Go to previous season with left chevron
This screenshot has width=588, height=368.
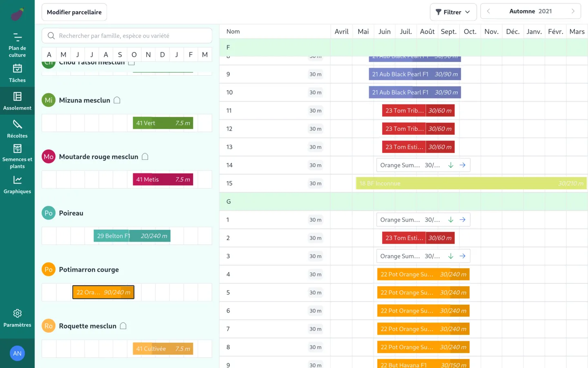(x=488, y=11)
